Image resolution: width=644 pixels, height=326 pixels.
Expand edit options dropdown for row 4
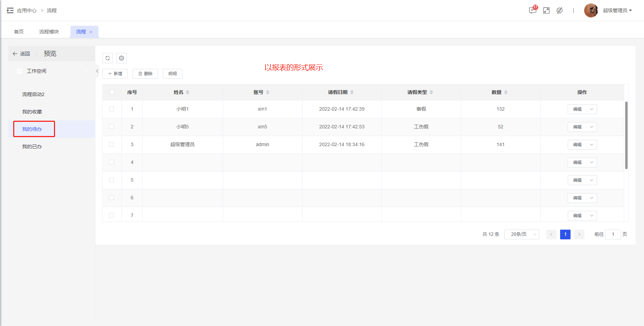coord(592,162)
